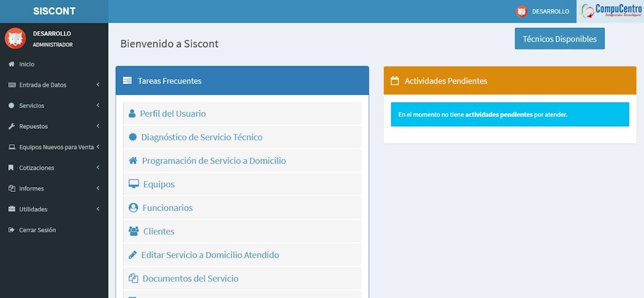Click the Utilidades label in the sidebar
The height and width of the screenshot is (298, 644).
33,209
